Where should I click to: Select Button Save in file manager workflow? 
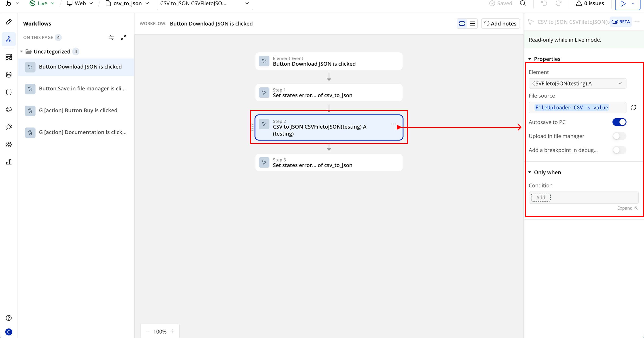coord(82,89)
